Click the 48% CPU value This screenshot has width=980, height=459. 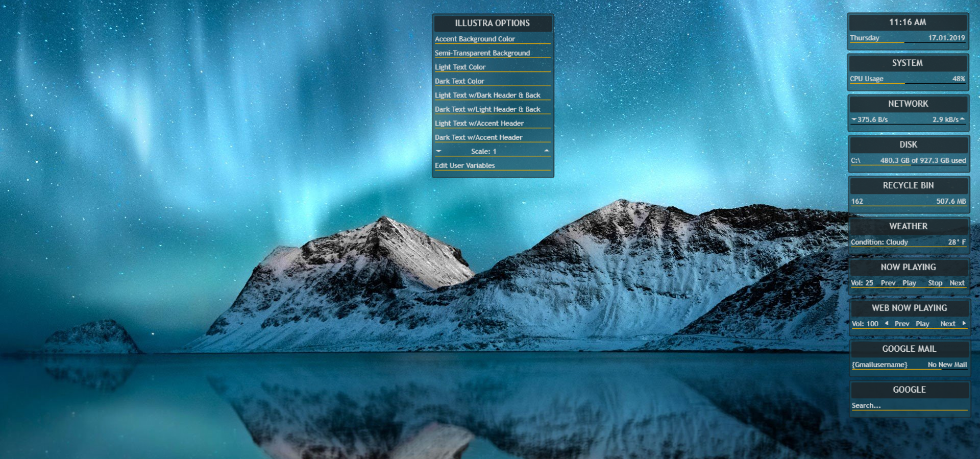click(959, 79)
